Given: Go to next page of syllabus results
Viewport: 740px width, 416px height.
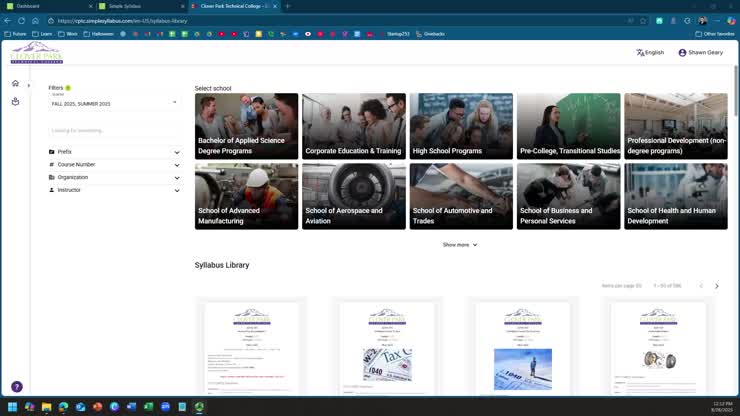Looking at the screenshot, I should pos(716,286).
